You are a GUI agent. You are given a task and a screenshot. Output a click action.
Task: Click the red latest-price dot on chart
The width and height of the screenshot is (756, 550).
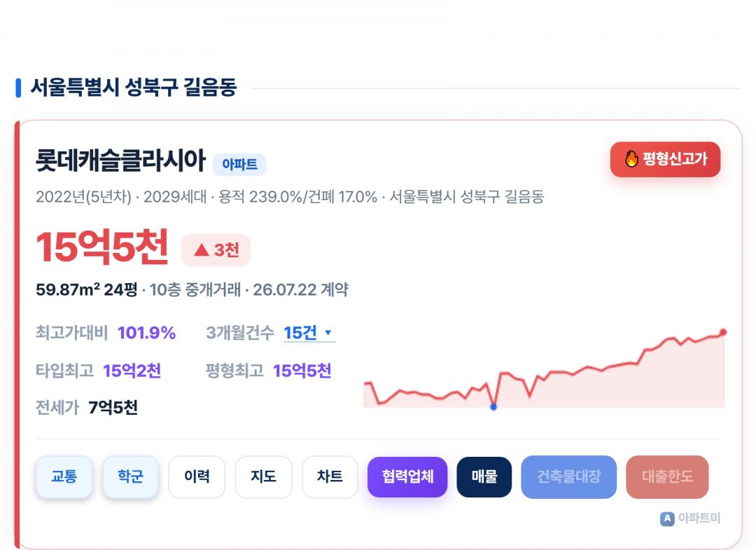(x=722, y=332)
